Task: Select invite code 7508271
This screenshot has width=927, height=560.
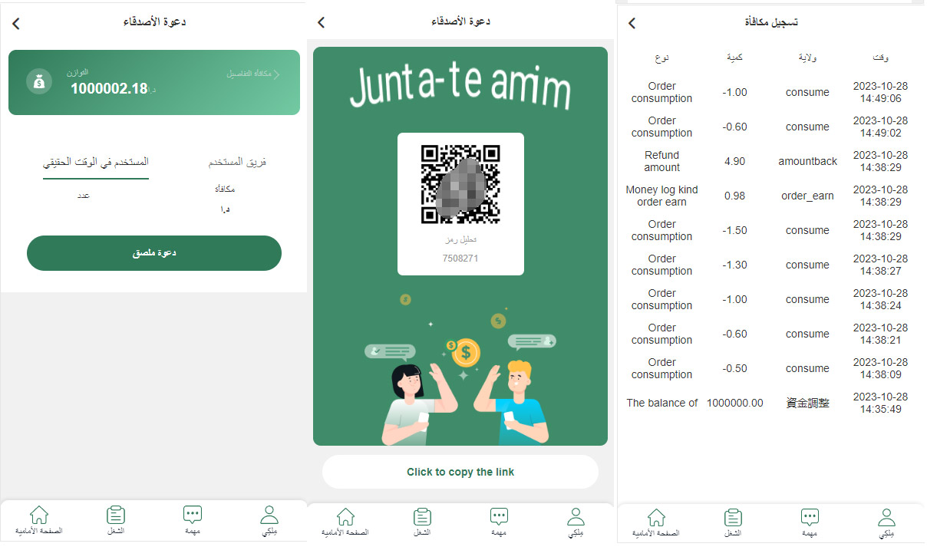Action: [460, 259]
